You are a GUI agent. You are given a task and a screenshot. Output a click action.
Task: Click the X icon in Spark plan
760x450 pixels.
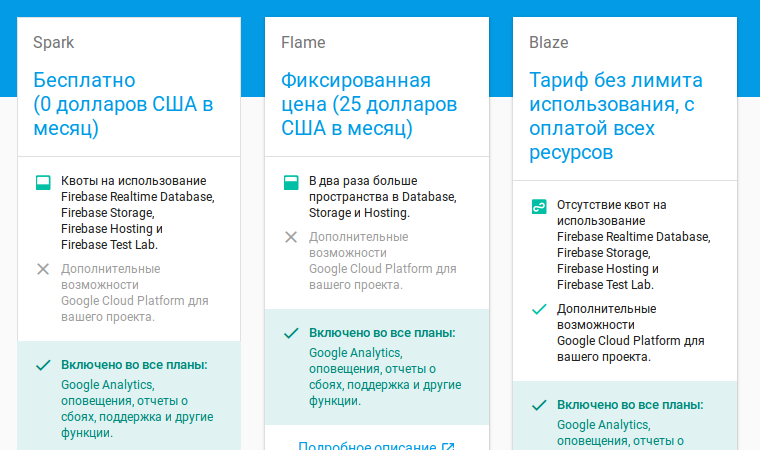(x=43, y=269)
